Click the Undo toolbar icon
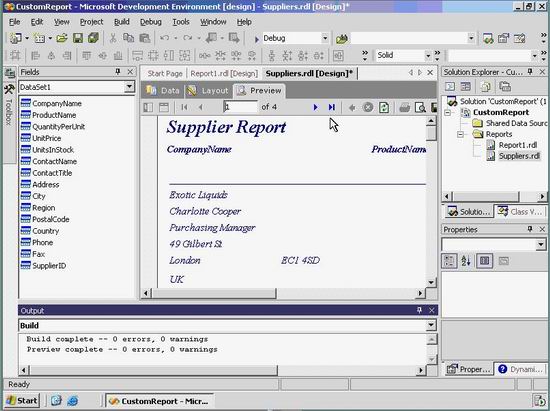 point(164,38)
